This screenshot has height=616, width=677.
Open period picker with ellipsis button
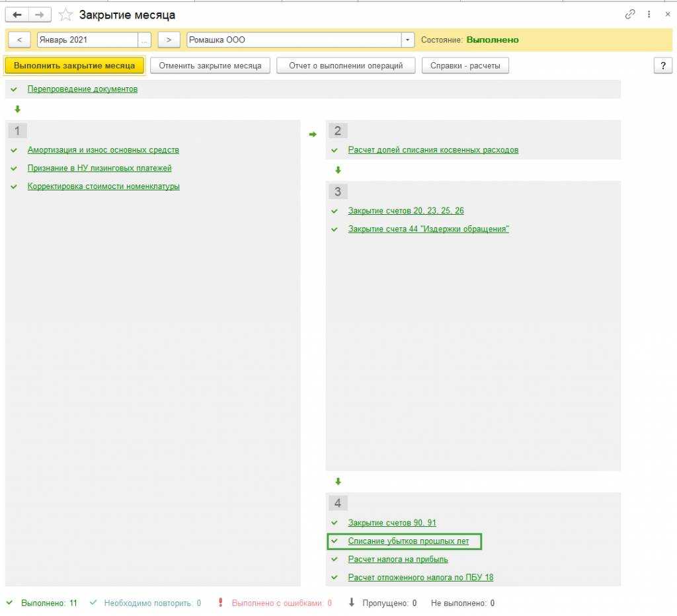145,40
